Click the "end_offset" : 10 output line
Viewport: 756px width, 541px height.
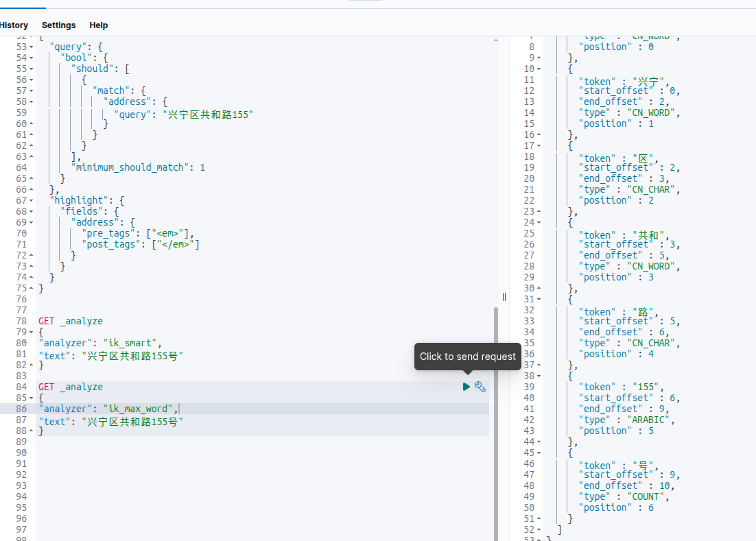[627, 485]
